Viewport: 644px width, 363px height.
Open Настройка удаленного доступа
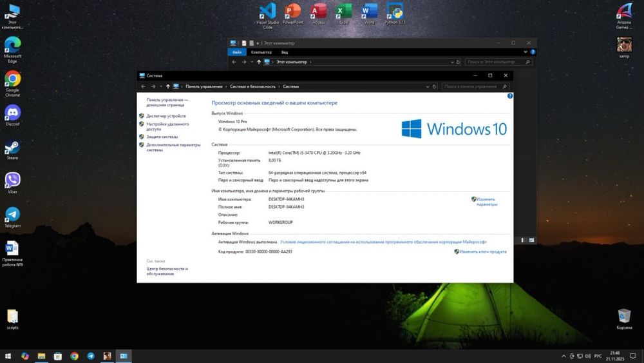coord(167,126)
